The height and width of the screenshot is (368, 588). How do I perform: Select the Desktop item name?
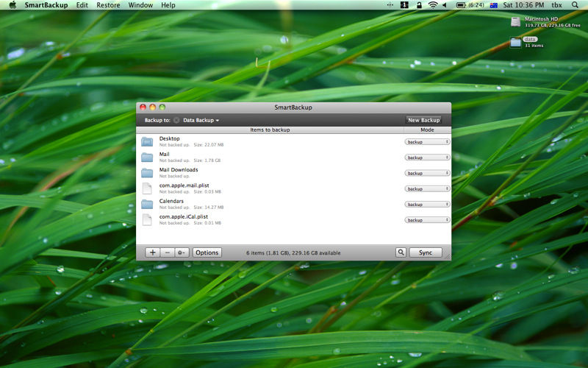tap(169, 138)
